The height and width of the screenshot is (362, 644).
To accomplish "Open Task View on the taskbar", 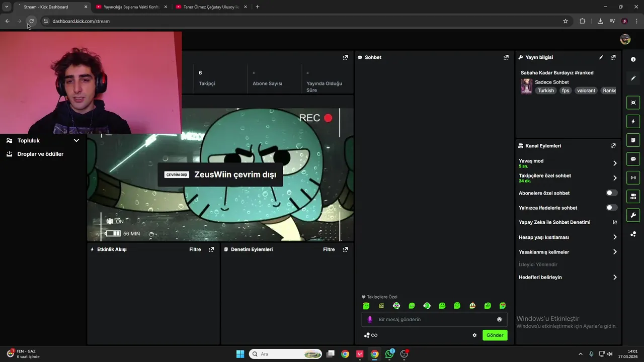I will pyautogui.click(x=331, y=354).
